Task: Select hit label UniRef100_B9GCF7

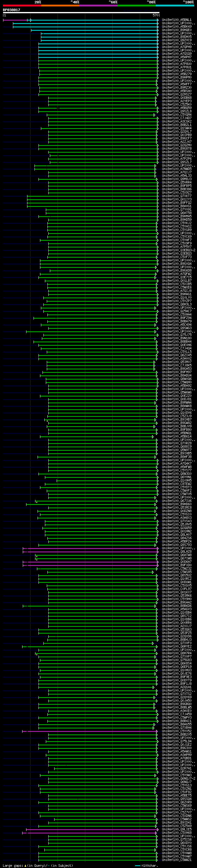Action: 176,139
